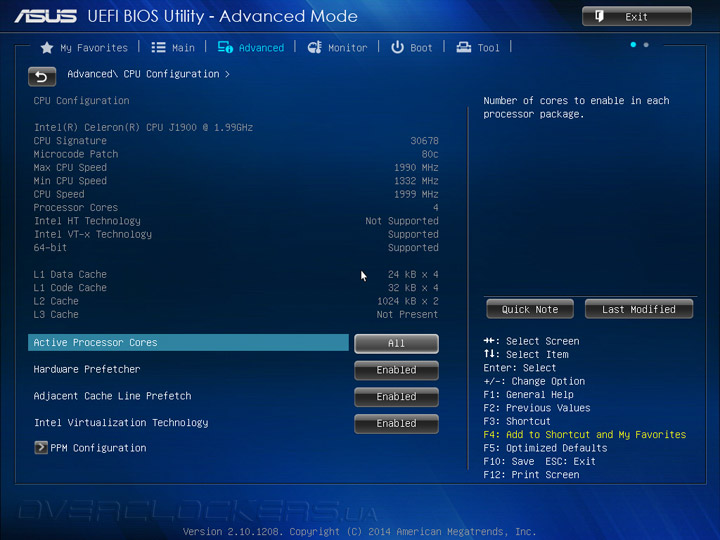Click the Exit button

[636, 17]
